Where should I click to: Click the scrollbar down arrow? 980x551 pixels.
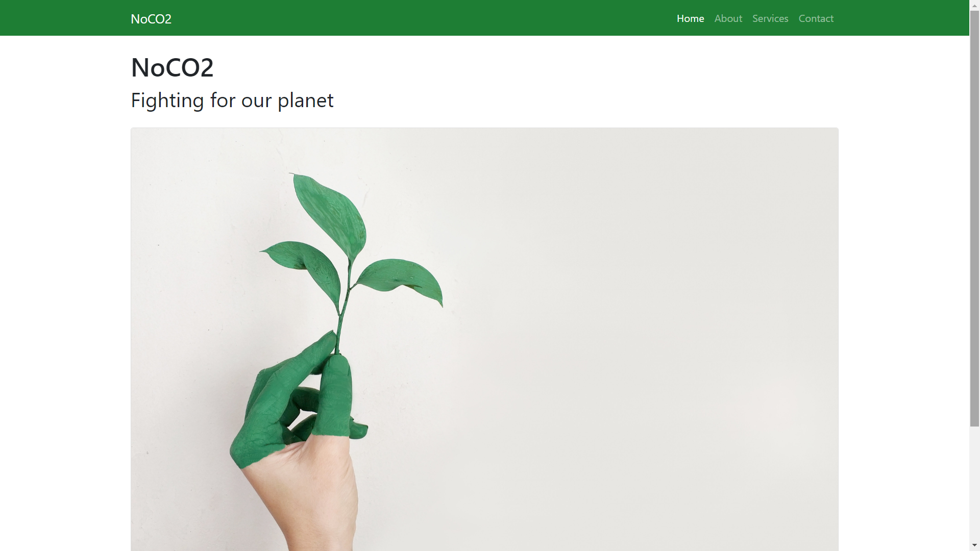[974, 545]
